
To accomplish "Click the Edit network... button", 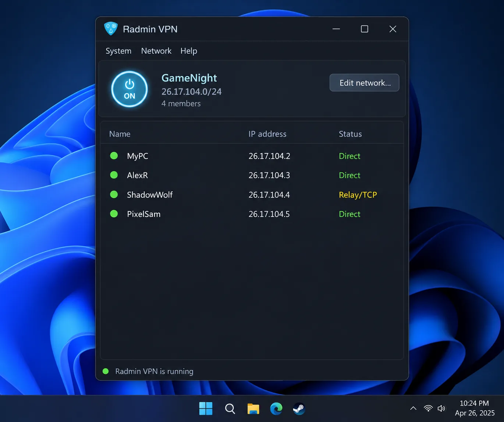I will [x=364, y=83].
